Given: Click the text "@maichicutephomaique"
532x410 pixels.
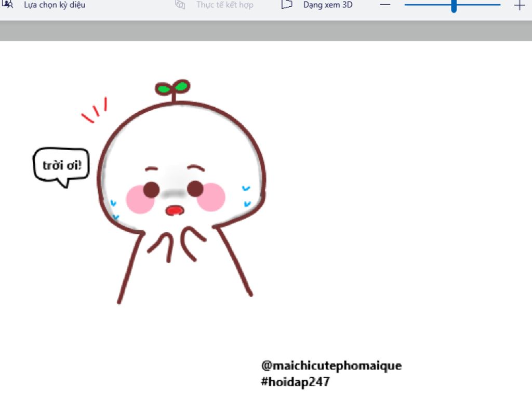Looking at the screenshot, I should [x=331, y=366].
